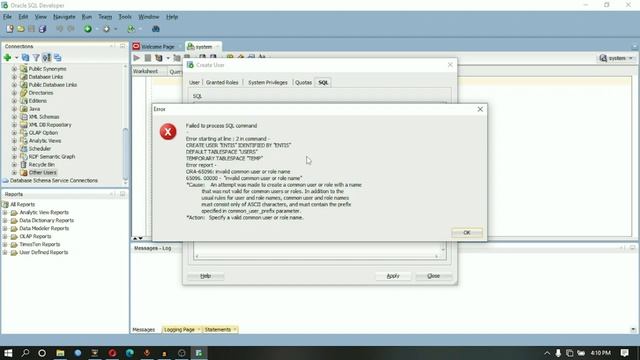The height and width of the screenshot is (360, 640).
Task: Open the File menu
Action: tap(7, 17)
